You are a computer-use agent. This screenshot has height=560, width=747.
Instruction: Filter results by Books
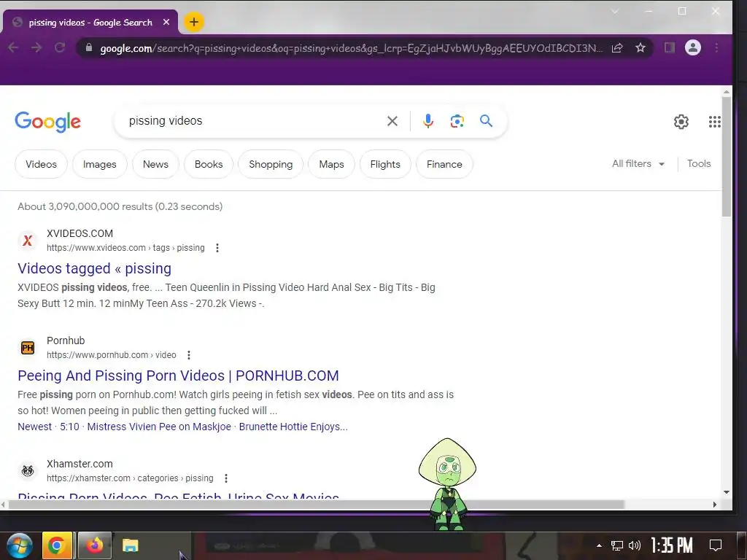(209, 164)
